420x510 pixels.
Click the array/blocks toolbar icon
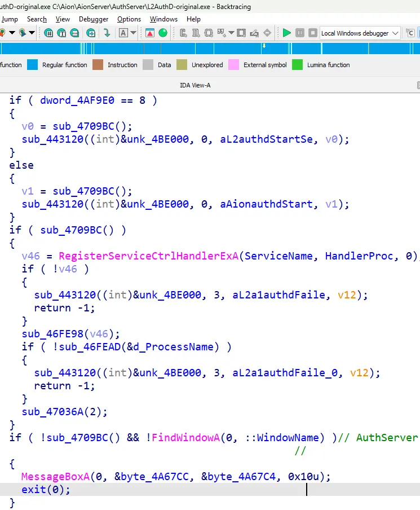[x=222, y=32]
